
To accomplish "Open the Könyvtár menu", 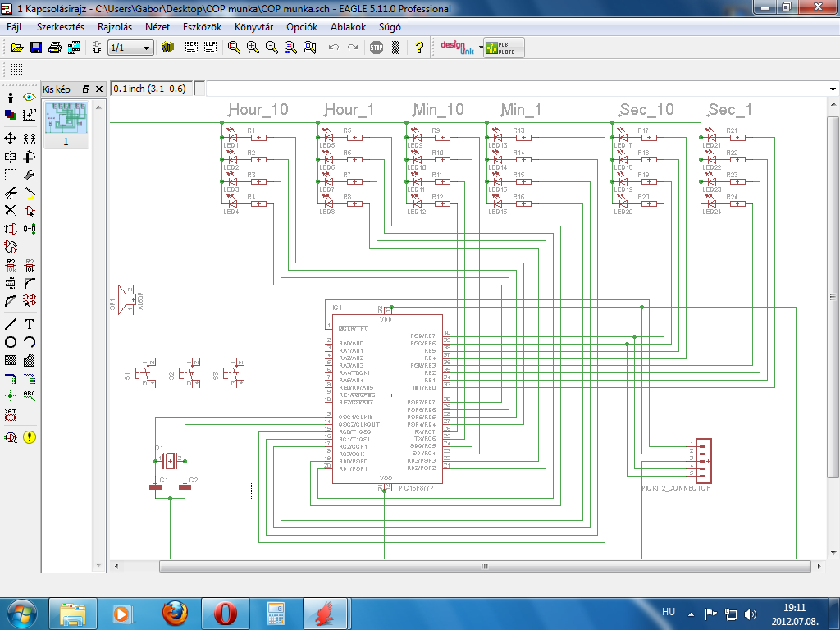I will pyautogui.click(x=254, y=27).
